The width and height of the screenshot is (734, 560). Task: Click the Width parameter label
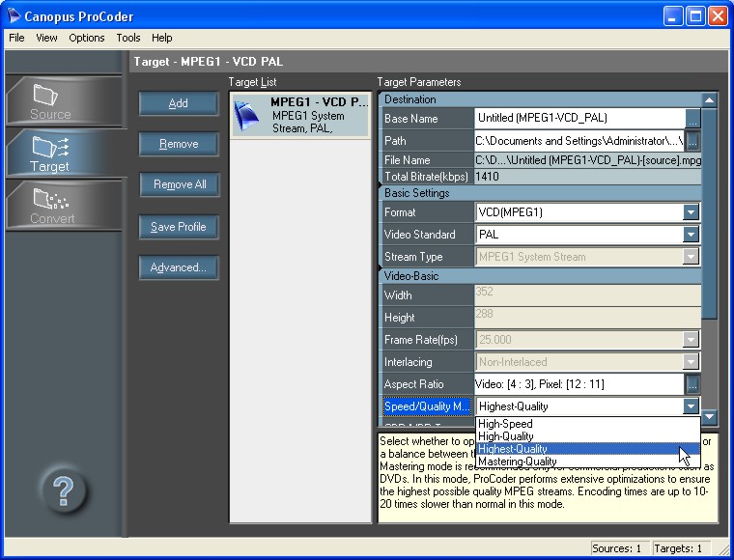398,295
